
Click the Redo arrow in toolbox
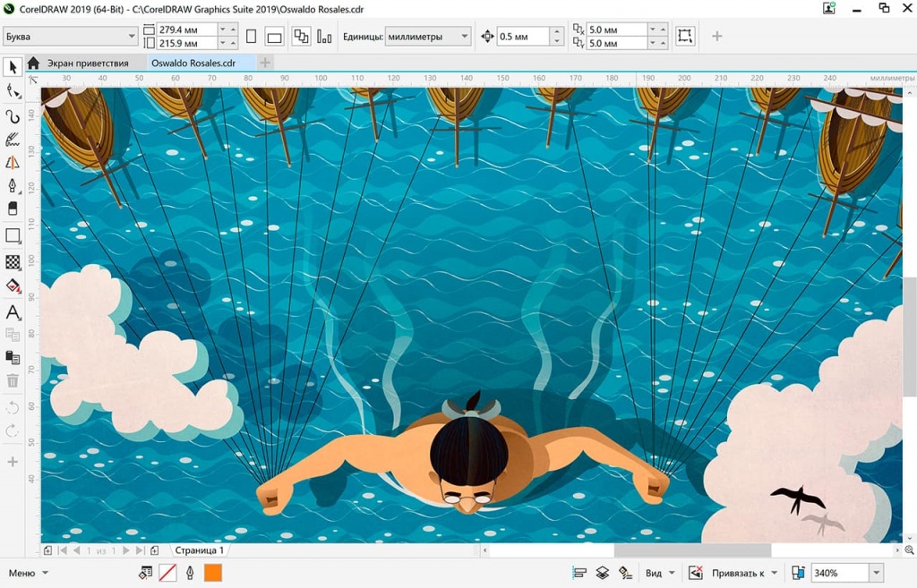tap(13, 431)
